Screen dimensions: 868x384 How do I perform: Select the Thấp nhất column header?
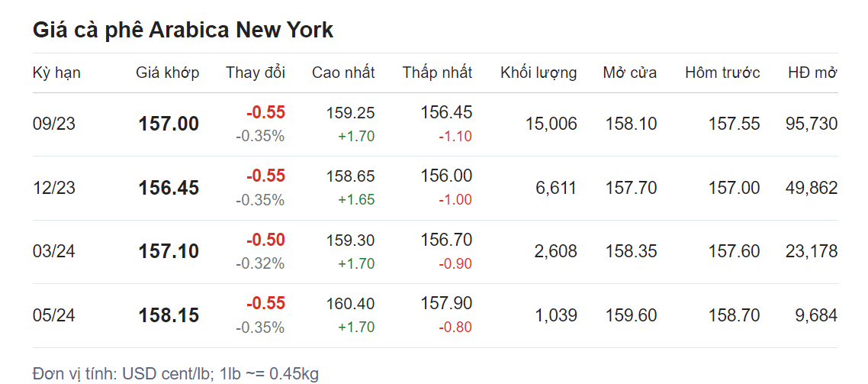coord(437,73)
